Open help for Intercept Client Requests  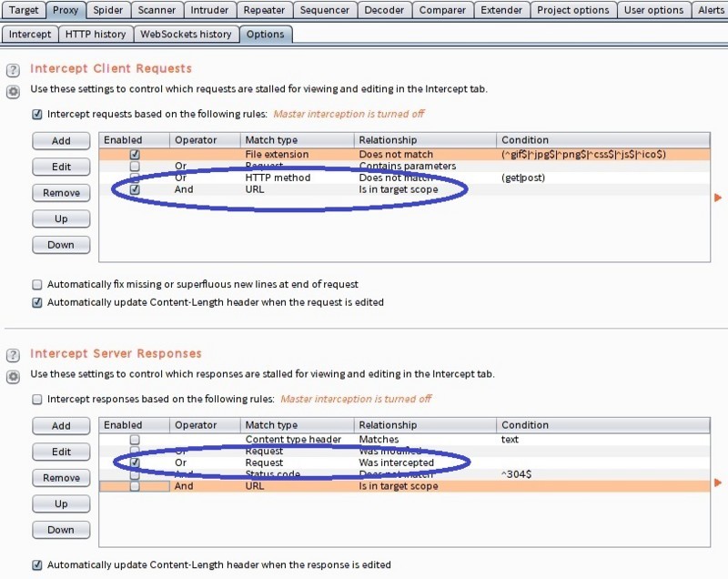pos(13,70)
